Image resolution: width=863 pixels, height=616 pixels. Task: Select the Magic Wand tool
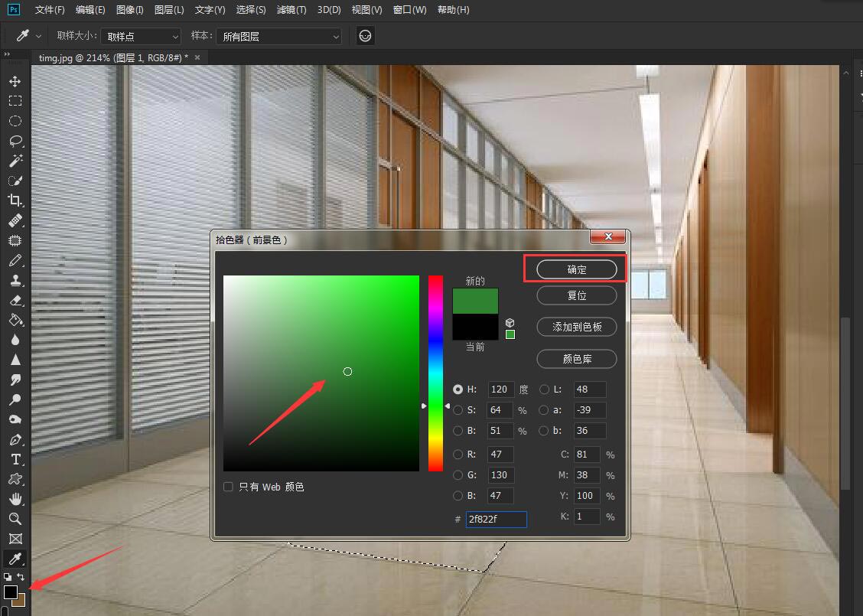point(15,161)
